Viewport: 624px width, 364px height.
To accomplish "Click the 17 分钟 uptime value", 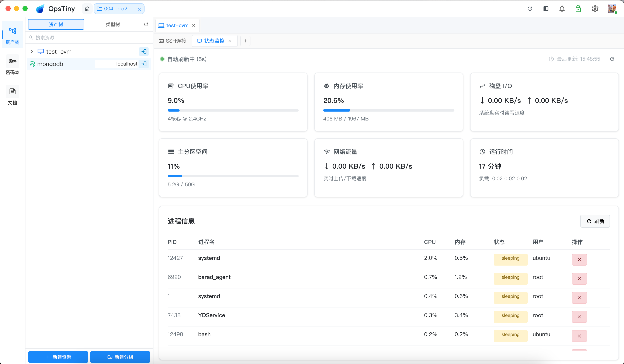I will pos(490,166).
